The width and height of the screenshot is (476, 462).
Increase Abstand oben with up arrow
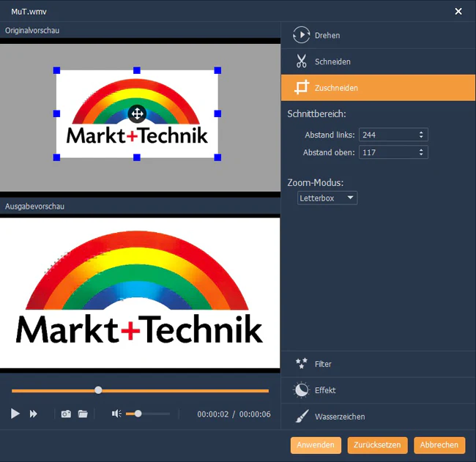421,150
